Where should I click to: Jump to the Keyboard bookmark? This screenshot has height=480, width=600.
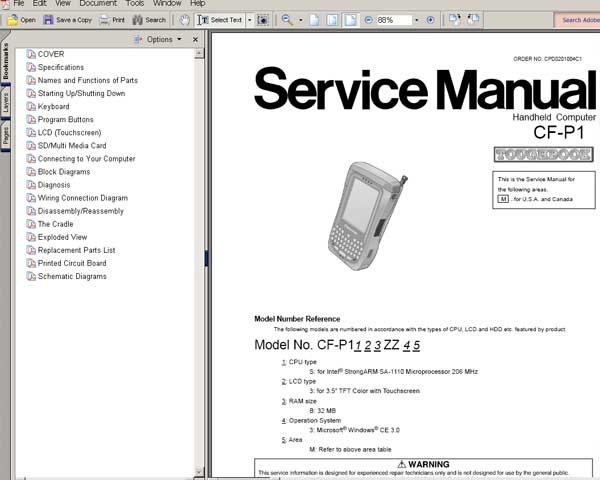54,106
